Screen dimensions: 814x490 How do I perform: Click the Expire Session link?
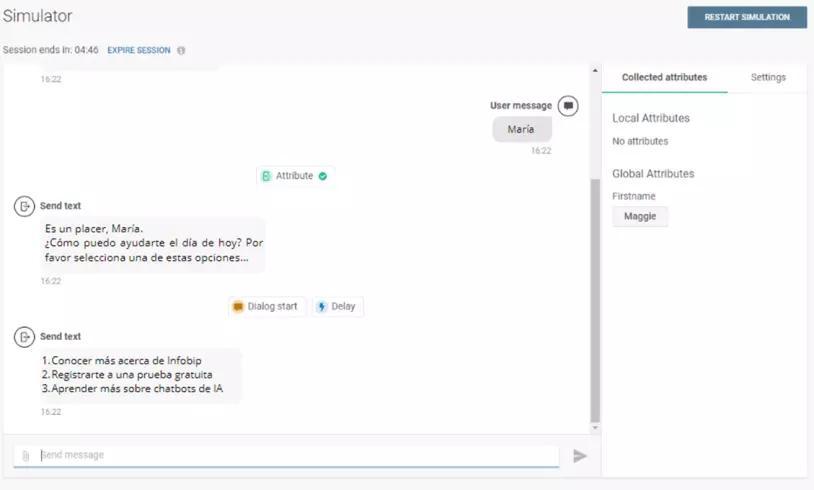(x=139, y=50)
